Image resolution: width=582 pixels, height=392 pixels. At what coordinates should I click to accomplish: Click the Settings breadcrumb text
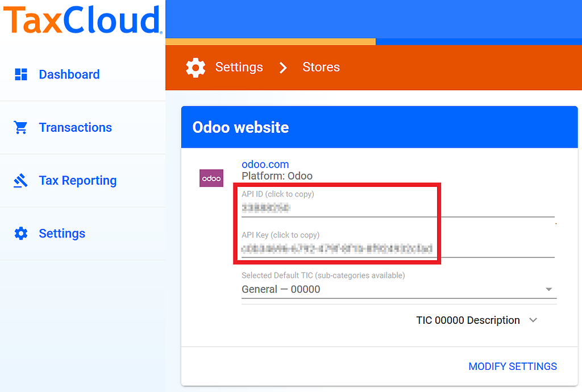(239, 67)
